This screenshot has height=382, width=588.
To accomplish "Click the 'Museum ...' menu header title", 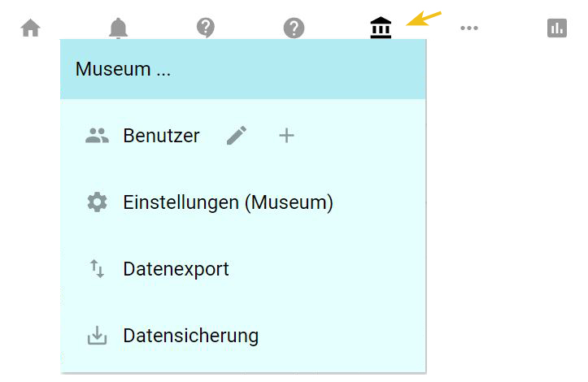I will point(123,69).
